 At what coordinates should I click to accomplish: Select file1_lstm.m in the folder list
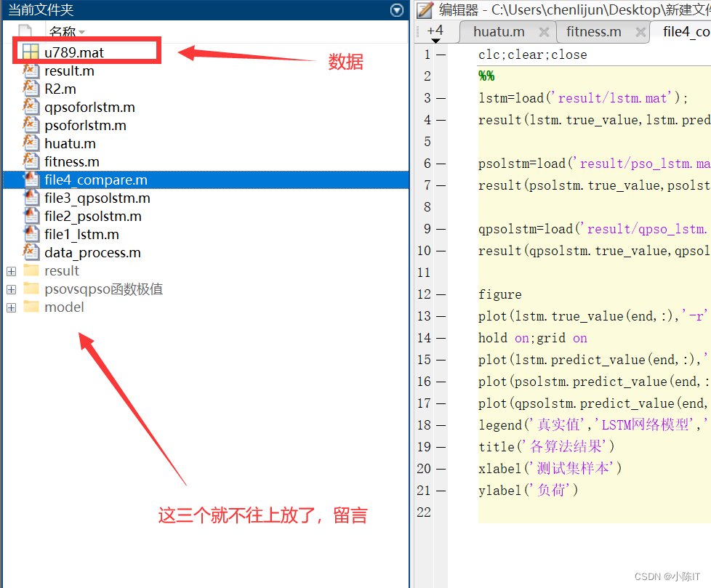click(x=81, y=234)
